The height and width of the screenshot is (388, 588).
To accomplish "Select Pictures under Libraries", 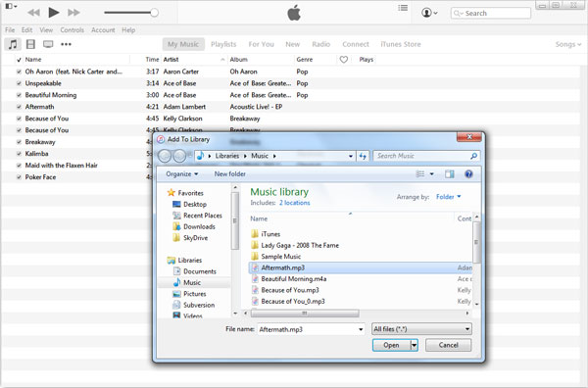I will tap(189, 294).
